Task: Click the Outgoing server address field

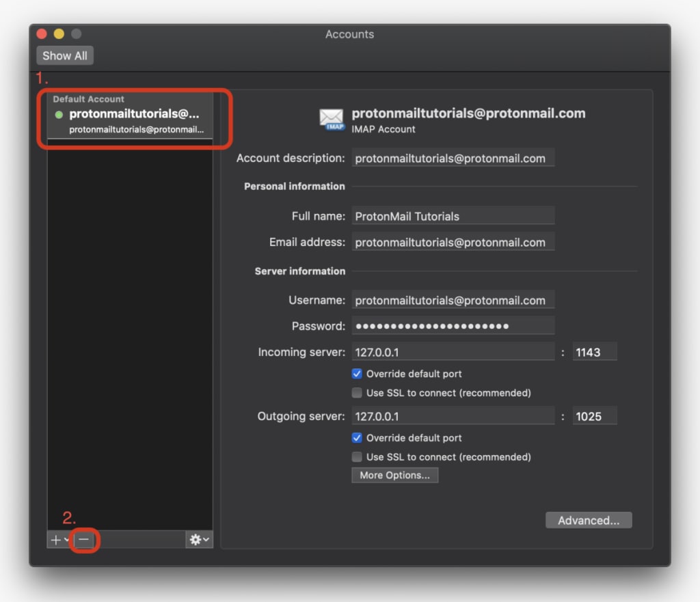Action: click(453, 416)
